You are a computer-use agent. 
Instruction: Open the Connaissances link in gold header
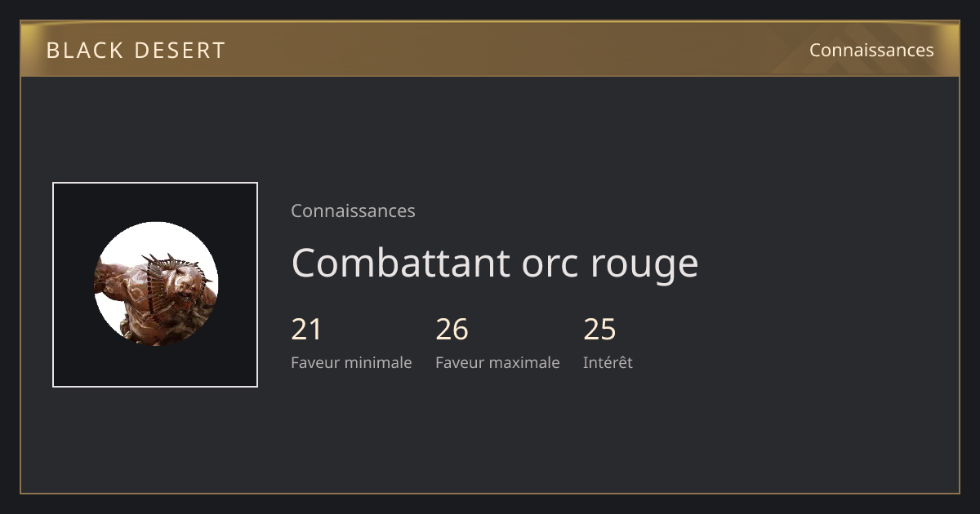pos(871,50)
